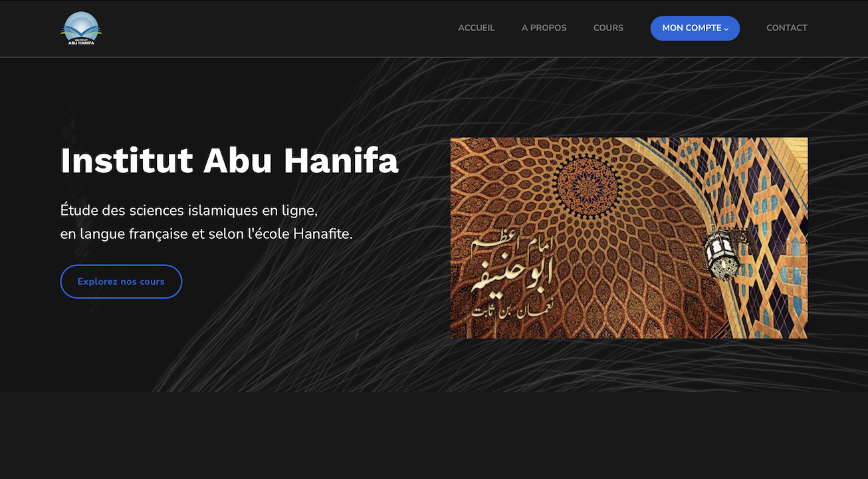The height and width of the screenshot is (479, 868).
Task: Click the ABU HANIFA text under logo
Action: click(x=81, y=43)
